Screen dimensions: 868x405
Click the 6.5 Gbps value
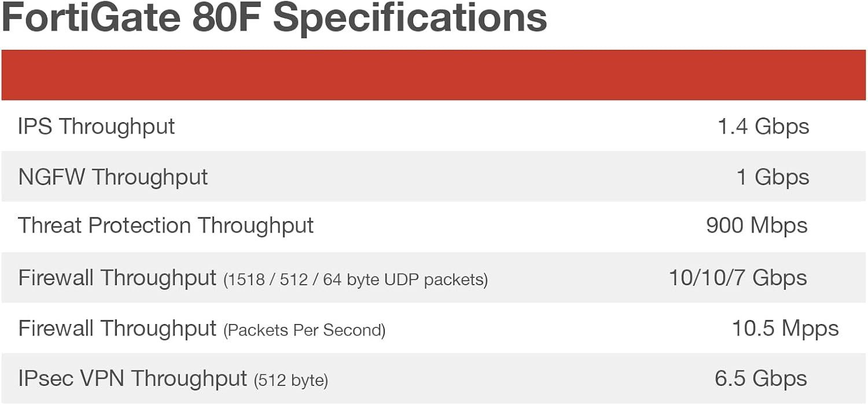760,378
